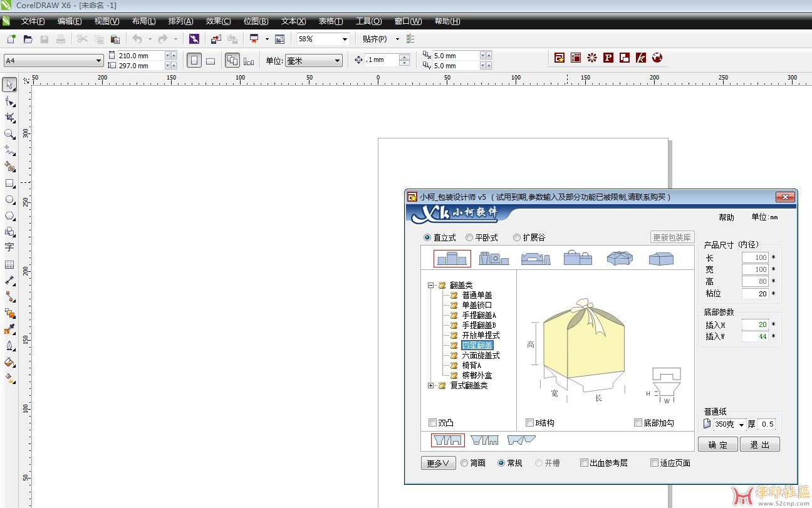This screenshot has width=812, height=508.
Task: Select the 直立式 radio button
Action: pyautogui.click(x=439, y=237)
